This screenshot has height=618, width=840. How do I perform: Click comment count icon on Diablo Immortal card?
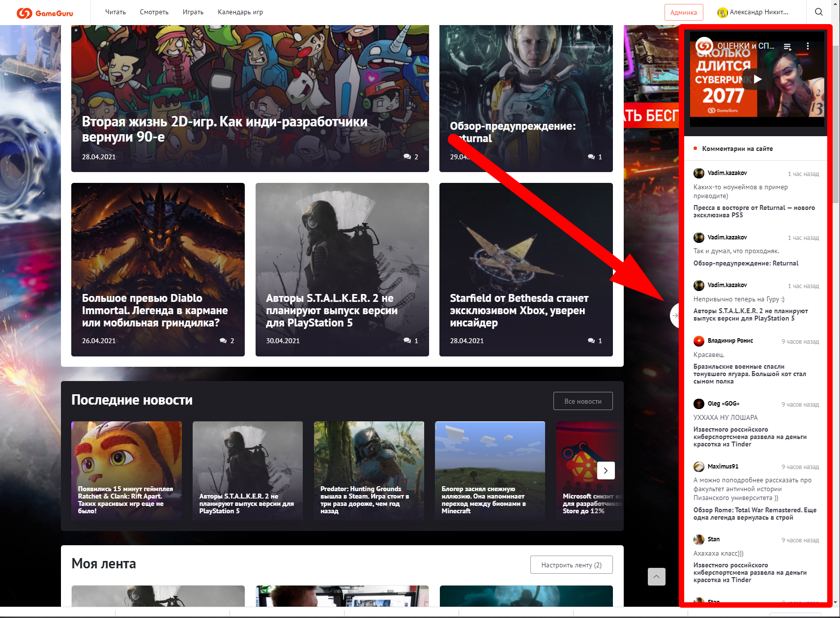[223, 341]
